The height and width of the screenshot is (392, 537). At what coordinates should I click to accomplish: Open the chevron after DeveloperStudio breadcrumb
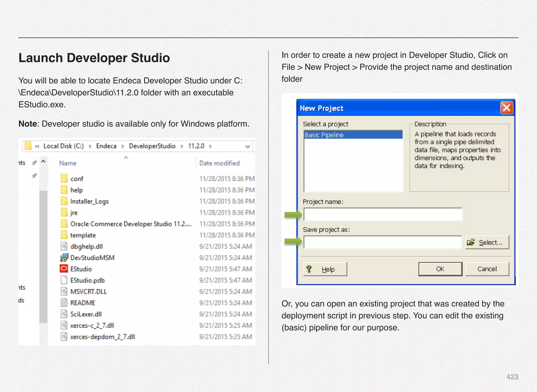(182, 146)
